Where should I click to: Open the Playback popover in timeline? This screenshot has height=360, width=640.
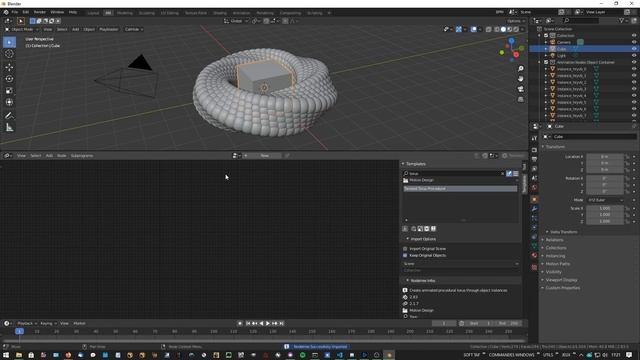point(27,323)
